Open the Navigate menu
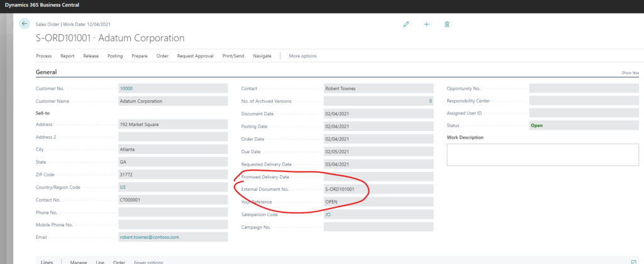The image size is (644, 264). pos(262,56)
